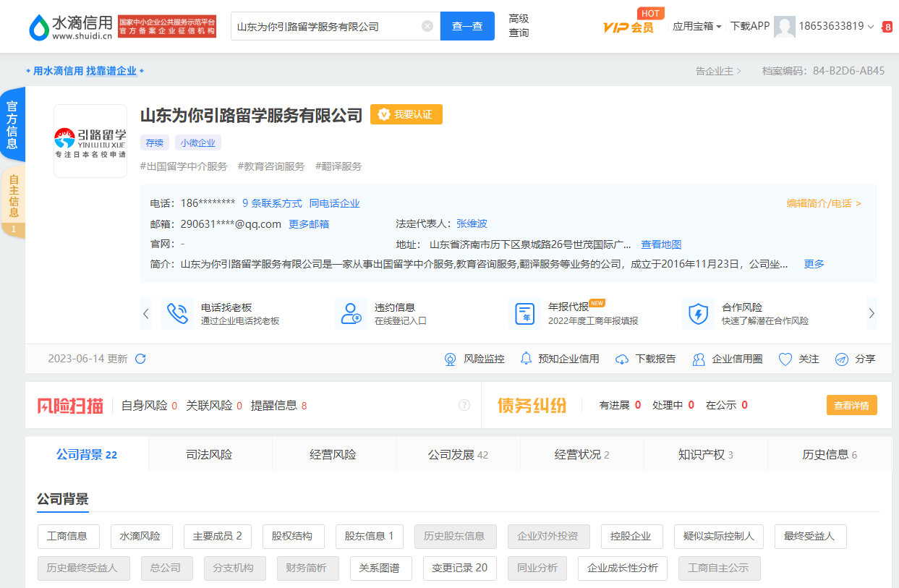Screen dimensions: 899x588
Task: Select the 自主信息 side tab
Action: (x=12, y=201)
